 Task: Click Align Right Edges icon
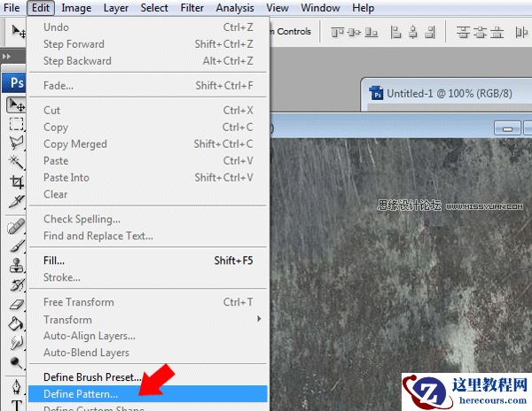430,33
